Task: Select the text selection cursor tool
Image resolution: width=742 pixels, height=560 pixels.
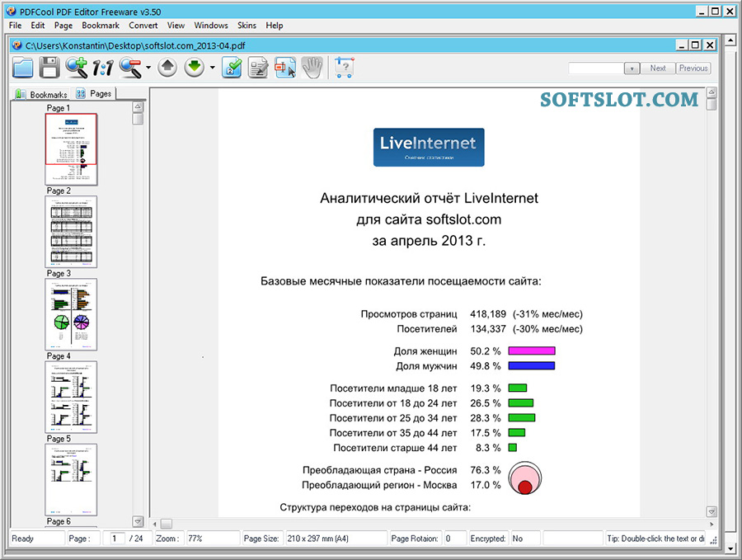Action: (285, 68)
